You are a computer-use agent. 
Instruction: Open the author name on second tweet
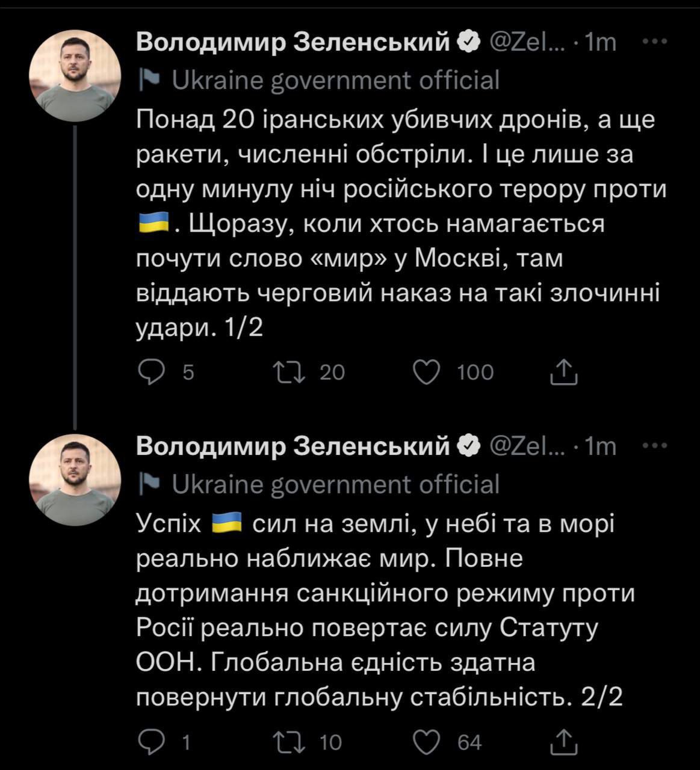pos(293,446)
